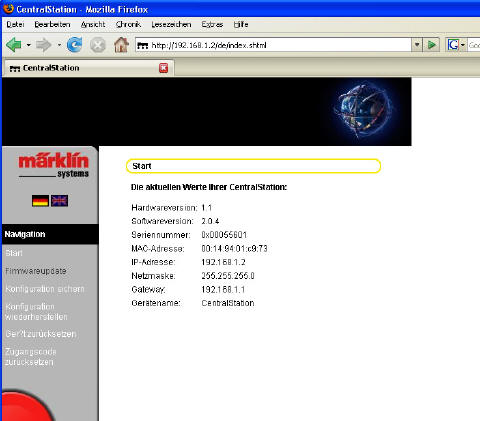Go to the Home page icon
480x421 pixels.
(x=121, y=45)
